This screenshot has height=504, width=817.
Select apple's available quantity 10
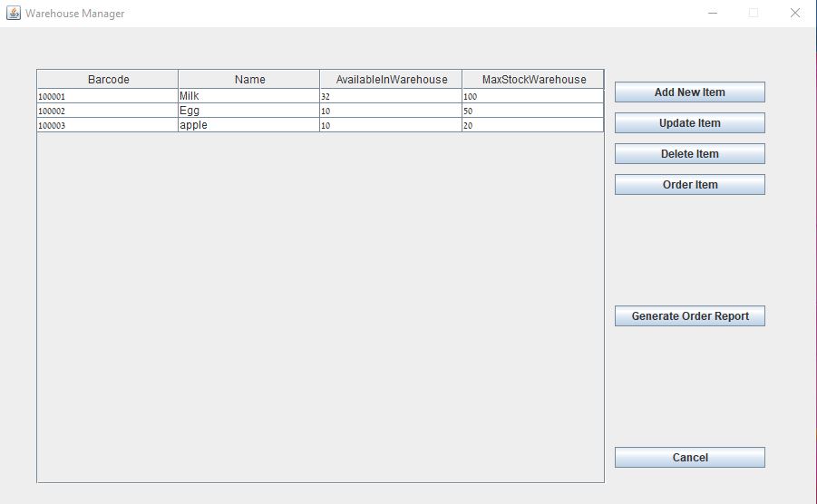coord(391,125)
